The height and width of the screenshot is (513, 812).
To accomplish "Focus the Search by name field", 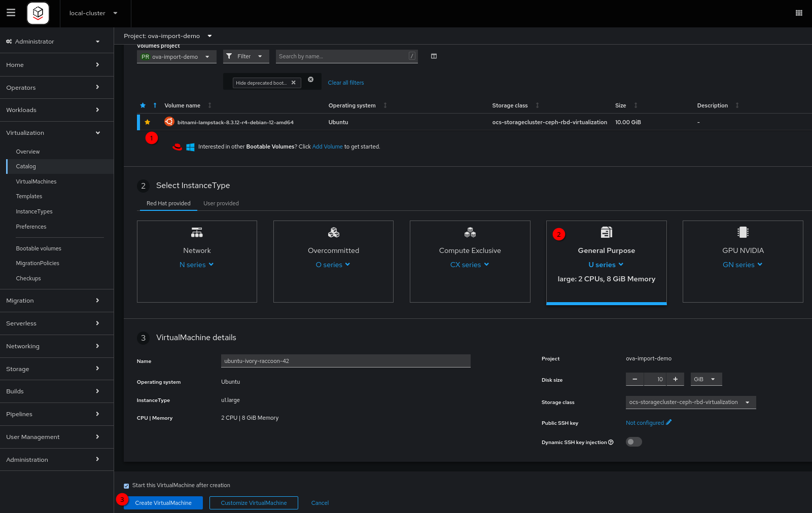I will pyautogui.click(x=347, y=56).
